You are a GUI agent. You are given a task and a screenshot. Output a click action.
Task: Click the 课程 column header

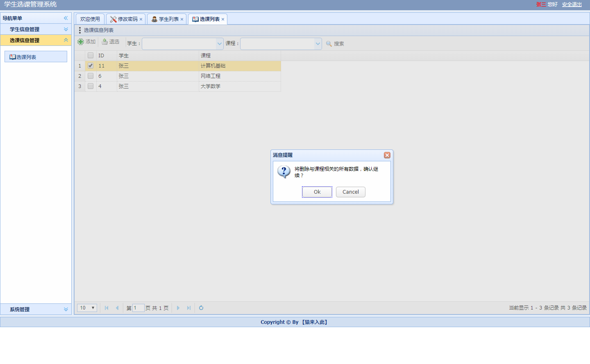240,56
